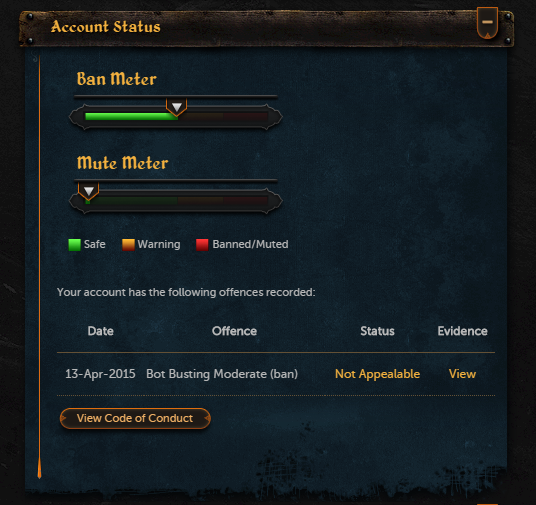
Task: Click the Not Appealable status link
Action: [377, 374]
